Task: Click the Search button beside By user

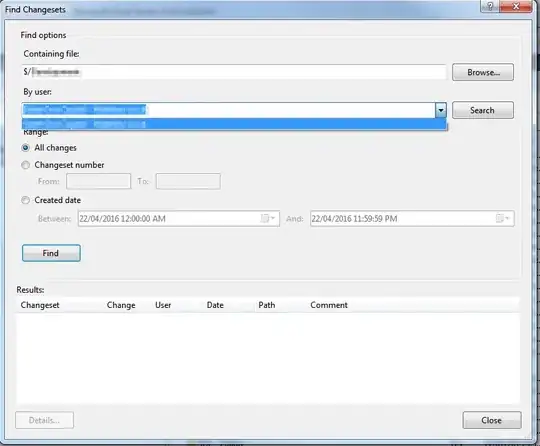Action: [483, 110]
